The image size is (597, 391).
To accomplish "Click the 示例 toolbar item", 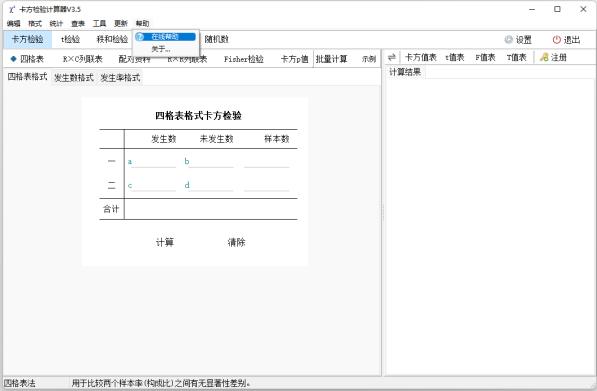I will coord(369,59).
